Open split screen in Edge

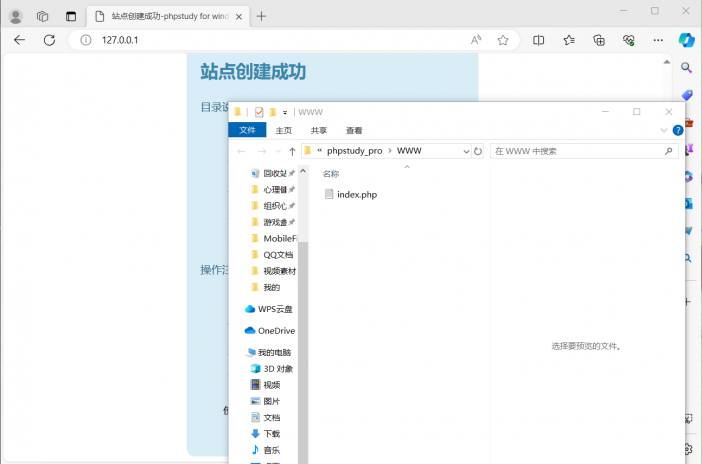click(x=539, y=40)
